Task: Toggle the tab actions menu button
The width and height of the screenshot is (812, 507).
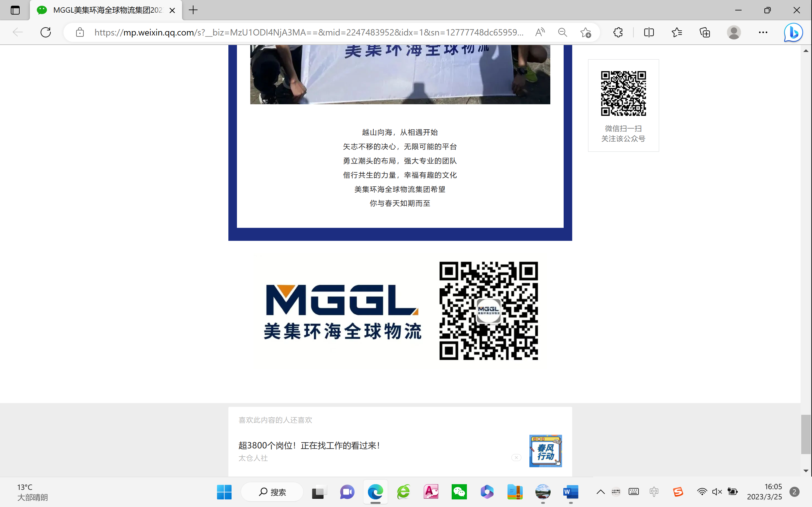Action: [x=15, y=10]
